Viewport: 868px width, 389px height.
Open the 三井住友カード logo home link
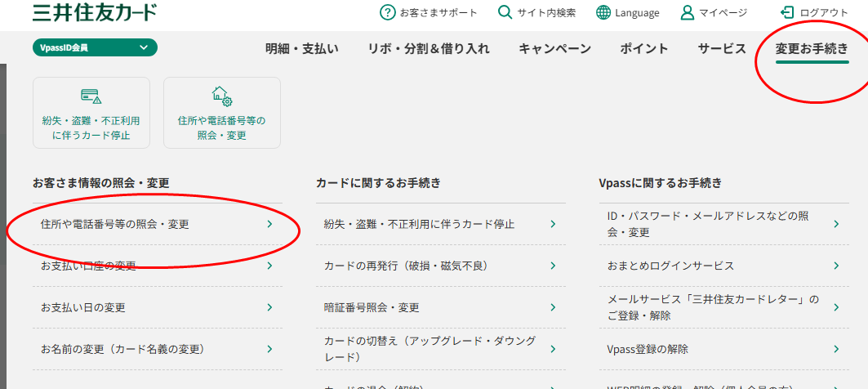(x=95, y=11)
